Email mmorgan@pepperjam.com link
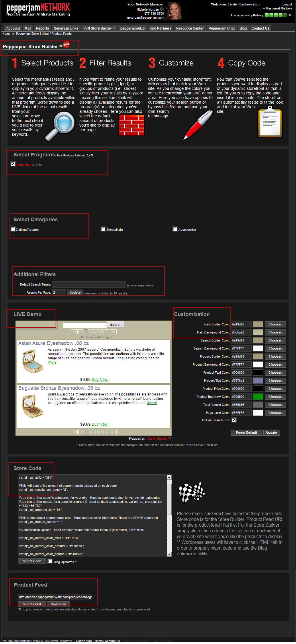 [146, 18]
